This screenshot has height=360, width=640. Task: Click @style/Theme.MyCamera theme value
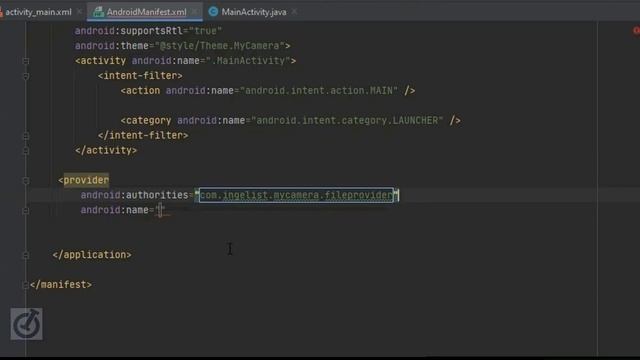point(220,46)
